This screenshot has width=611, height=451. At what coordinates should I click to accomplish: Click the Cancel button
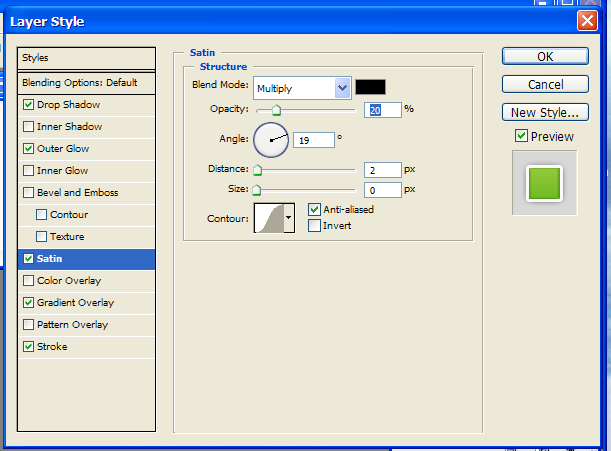(x=545, y=85)
